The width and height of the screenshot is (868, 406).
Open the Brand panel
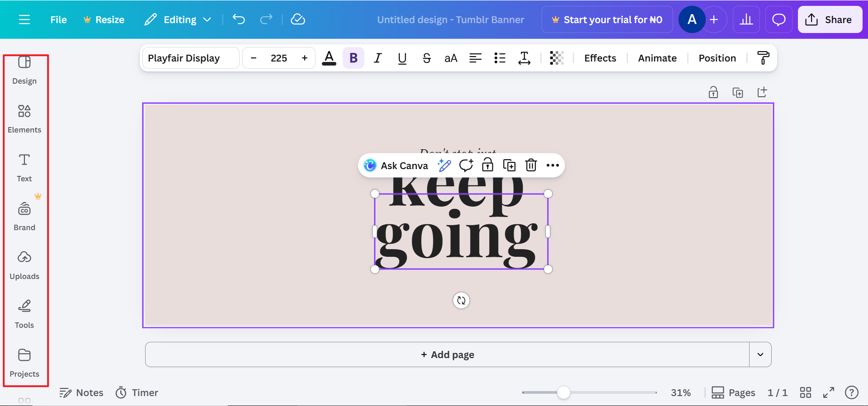(24, 217)
